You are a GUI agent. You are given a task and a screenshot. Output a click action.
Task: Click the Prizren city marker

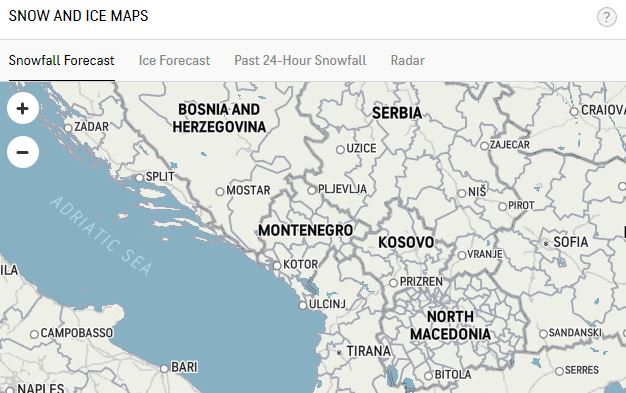click(x=393, y=283)
